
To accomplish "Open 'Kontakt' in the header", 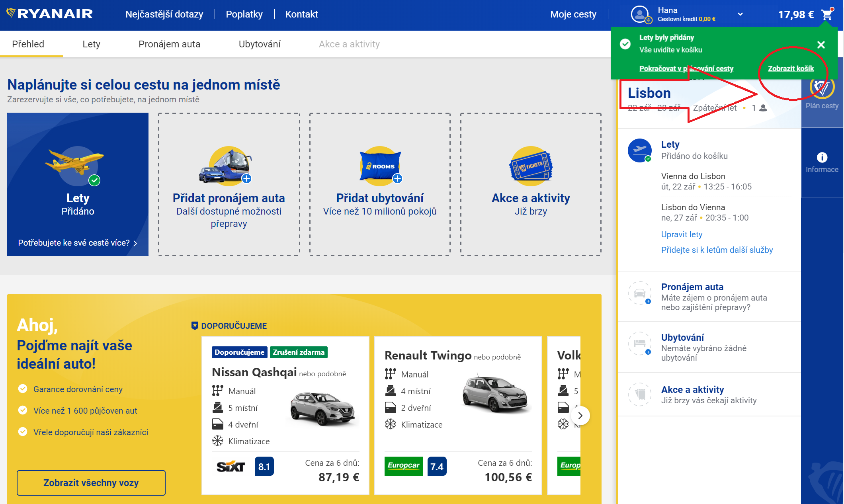I will [301, 14].
